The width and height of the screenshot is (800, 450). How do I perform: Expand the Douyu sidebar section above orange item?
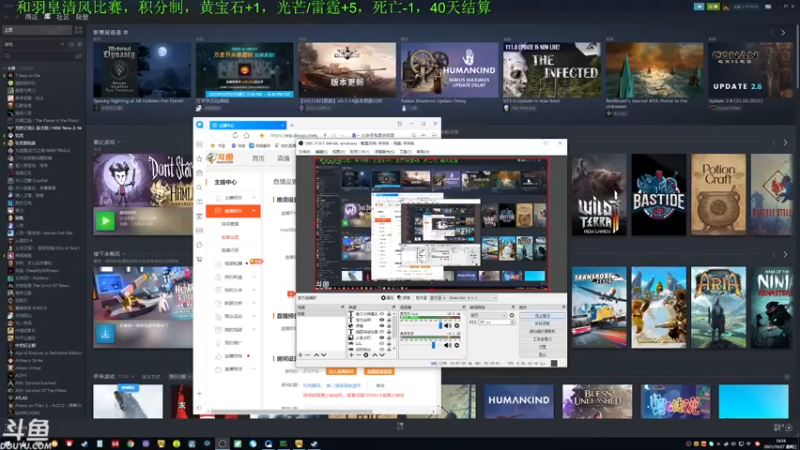coord(254,197)
